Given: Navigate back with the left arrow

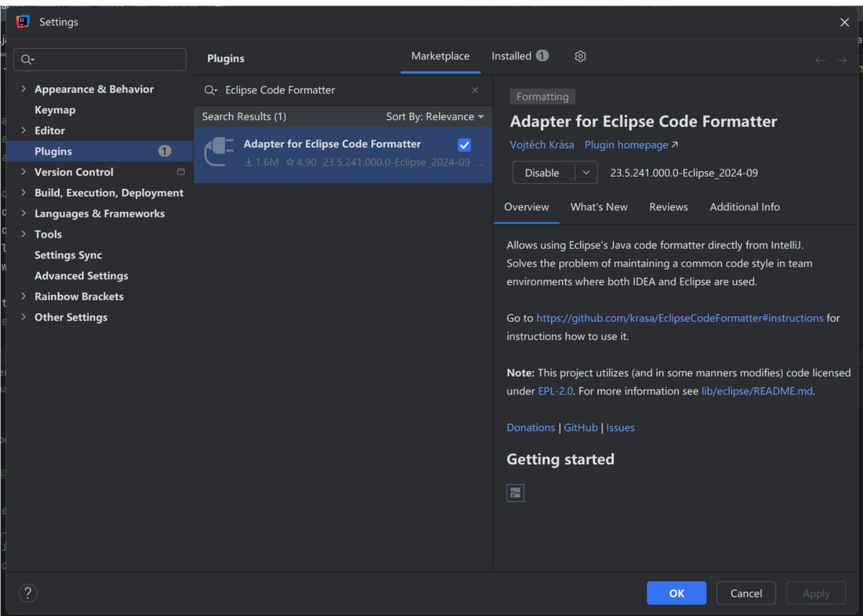Looking at the screenshot, I should click(x=820, y=60).
